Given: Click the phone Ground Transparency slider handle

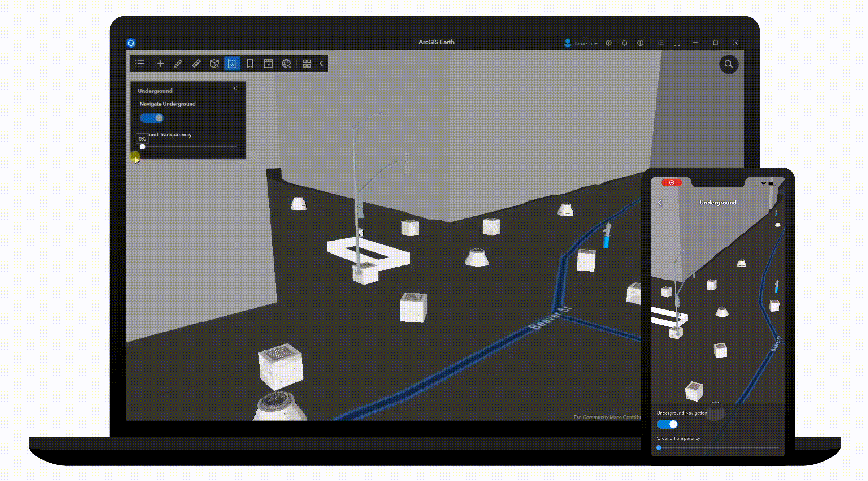Looking at the screenshot, I should pyautogui.click(x=659, y=448).
